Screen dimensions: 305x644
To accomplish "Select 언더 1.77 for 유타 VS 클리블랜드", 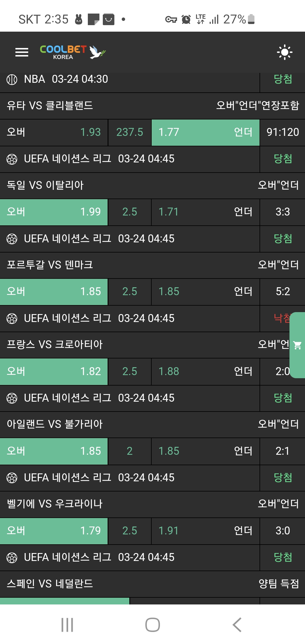I will point(205,132).
